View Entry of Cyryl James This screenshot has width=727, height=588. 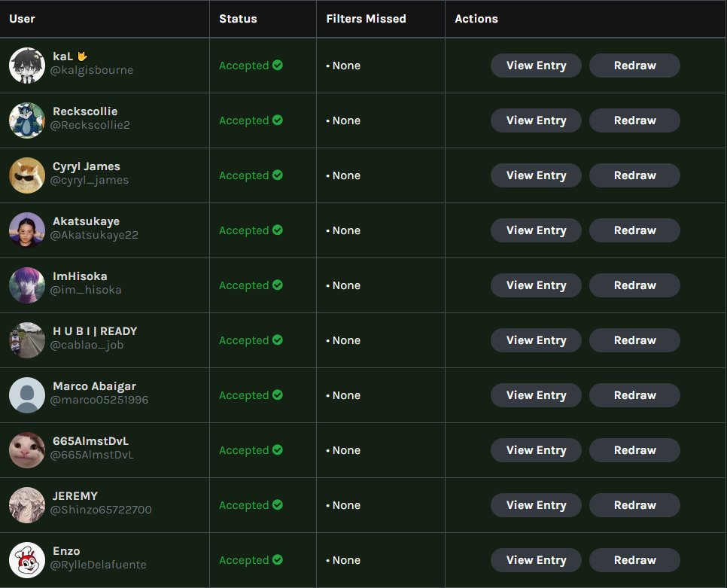click(x=536, y=175)
